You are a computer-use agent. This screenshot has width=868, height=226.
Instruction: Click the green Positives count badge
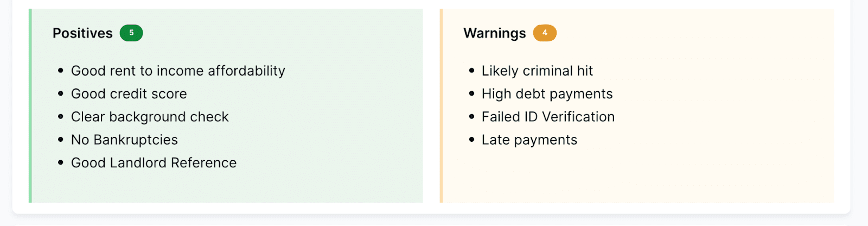point(131,33)
